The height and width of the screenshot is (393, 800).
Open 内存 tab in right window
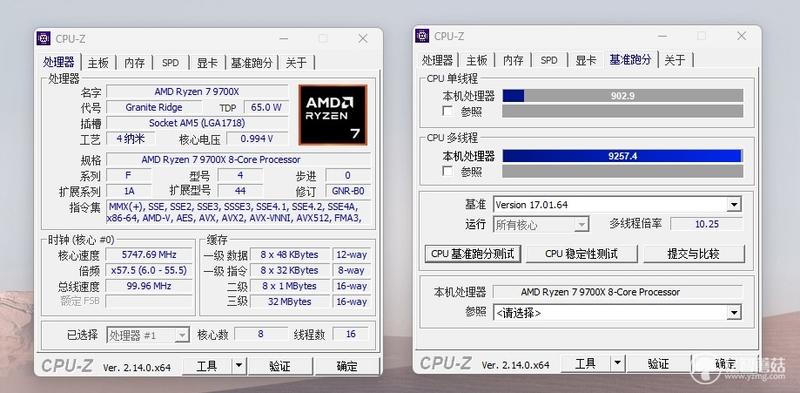coord(513,60)
